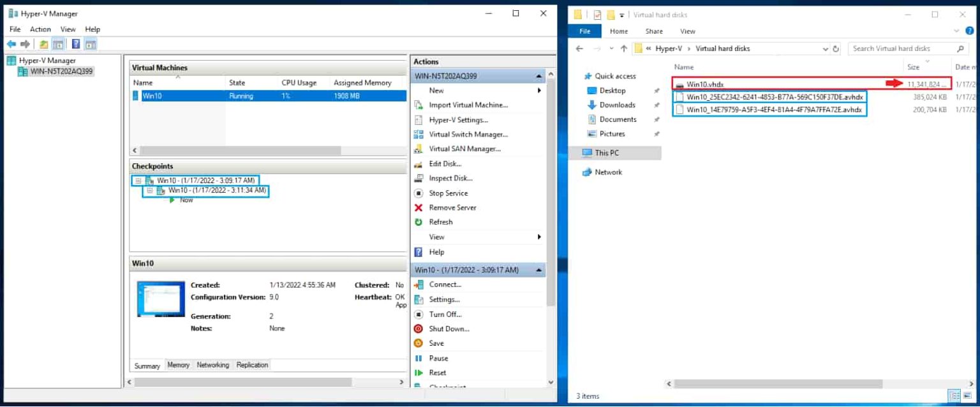Image resolution: width=980 pixels, height=407 pixels.
Task: Click Refresh in the Actions pane
Action: coord(442,221)
